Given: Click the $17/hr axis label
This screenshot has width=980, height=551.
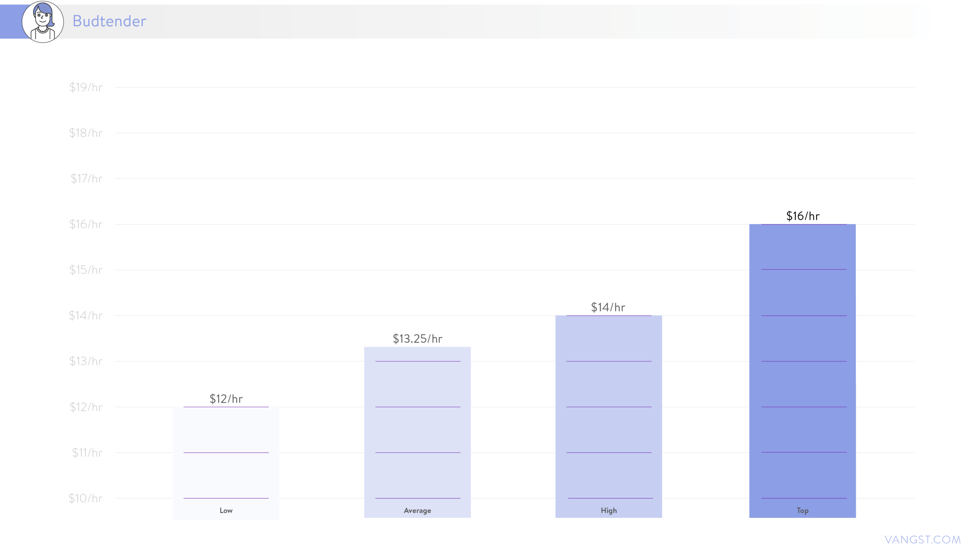Looking at the screenshot, I should pos(86,178).
